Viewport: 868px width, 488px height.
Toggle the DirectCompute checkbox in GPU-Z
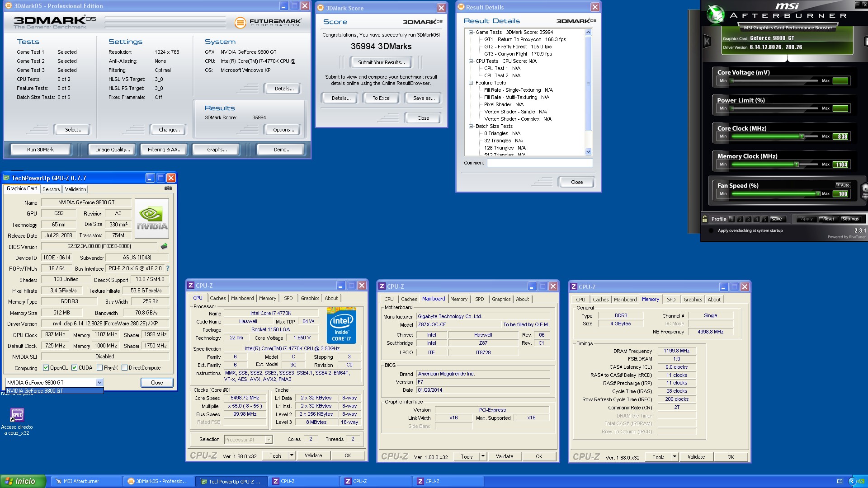click(125, 368)
